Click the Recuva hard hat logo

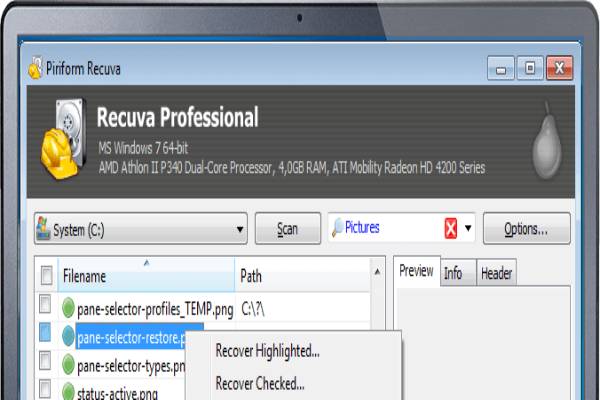64,139
